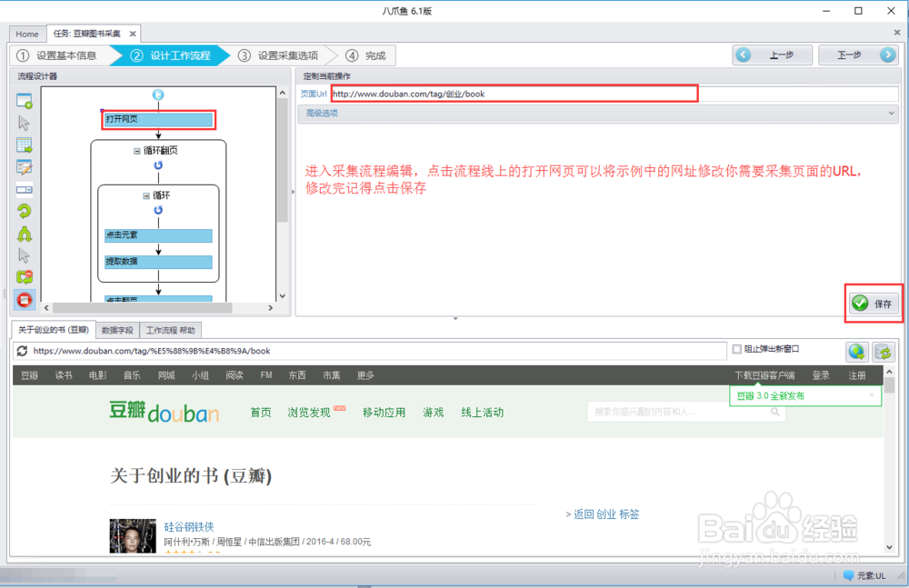Select the Input Text pencil tool
This screenshot has width=909, height=588.
click(x=25, y=167)
